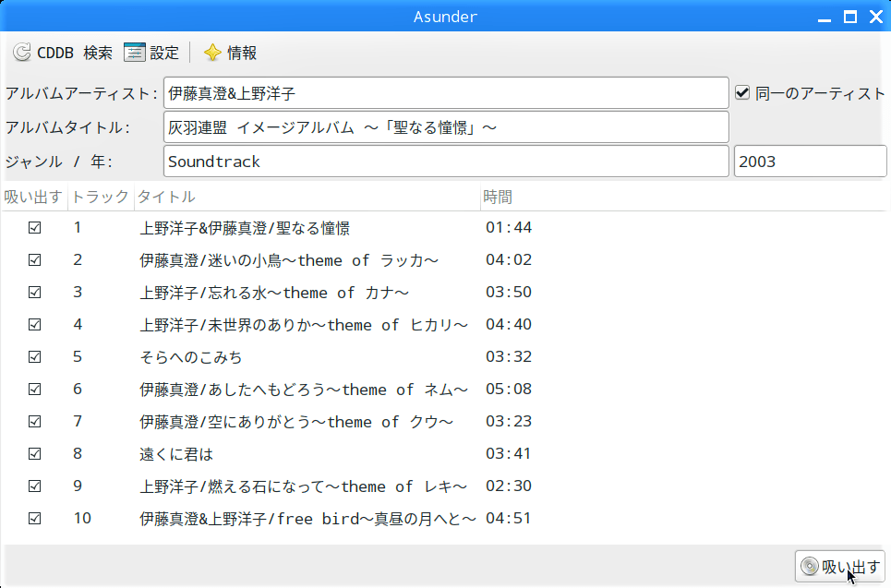Select title 伊藤真澄/空にありがとう～theme of クウ～
891x588 pixels.
click(x=296, y=422)
